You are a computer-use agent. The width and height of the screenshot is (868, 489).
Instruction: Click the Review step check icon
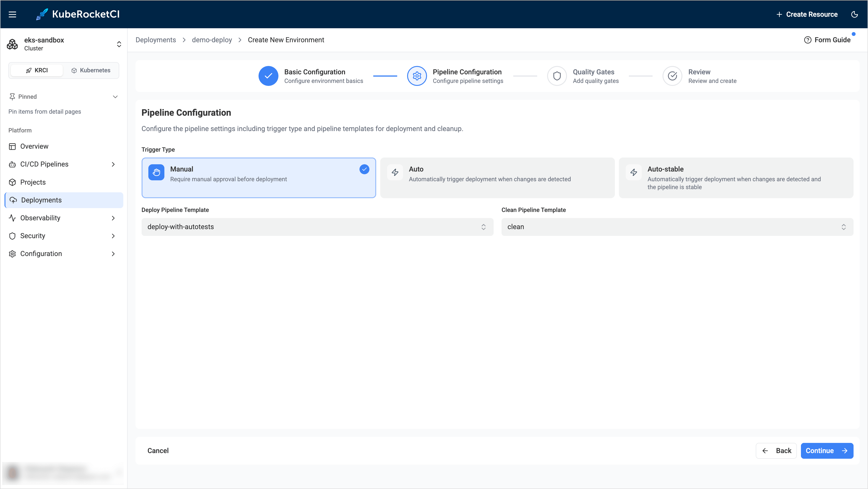click(672, 76)
